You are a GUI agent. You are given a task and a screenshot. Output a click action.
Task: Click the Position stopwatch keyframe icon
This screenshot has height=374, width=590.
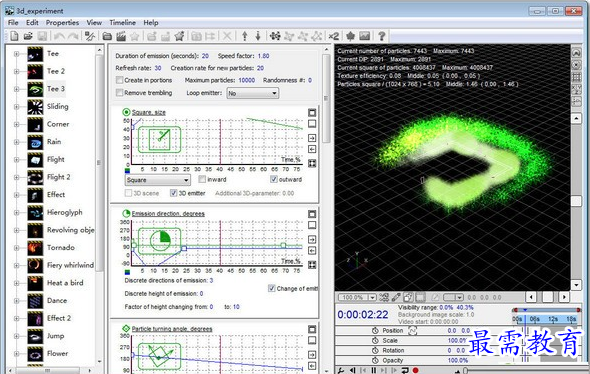[375, 330]
